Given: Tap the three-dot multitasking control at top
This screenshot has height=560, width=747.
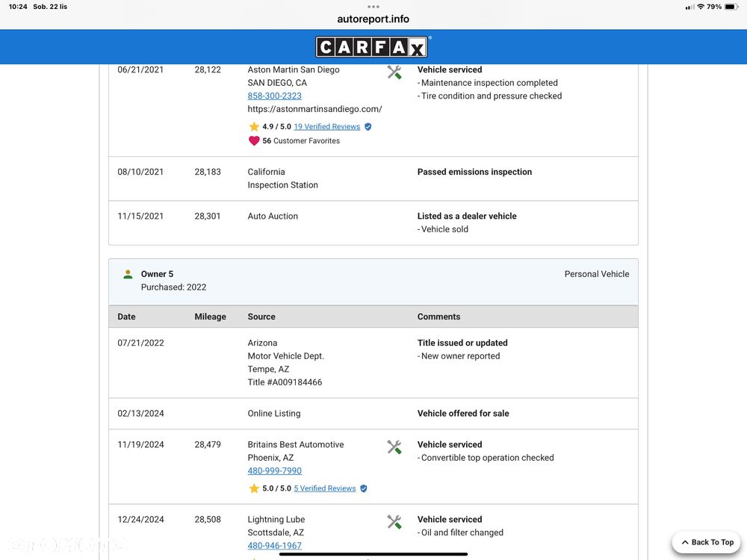Looking at the screenshot, I should pos(373,7).
